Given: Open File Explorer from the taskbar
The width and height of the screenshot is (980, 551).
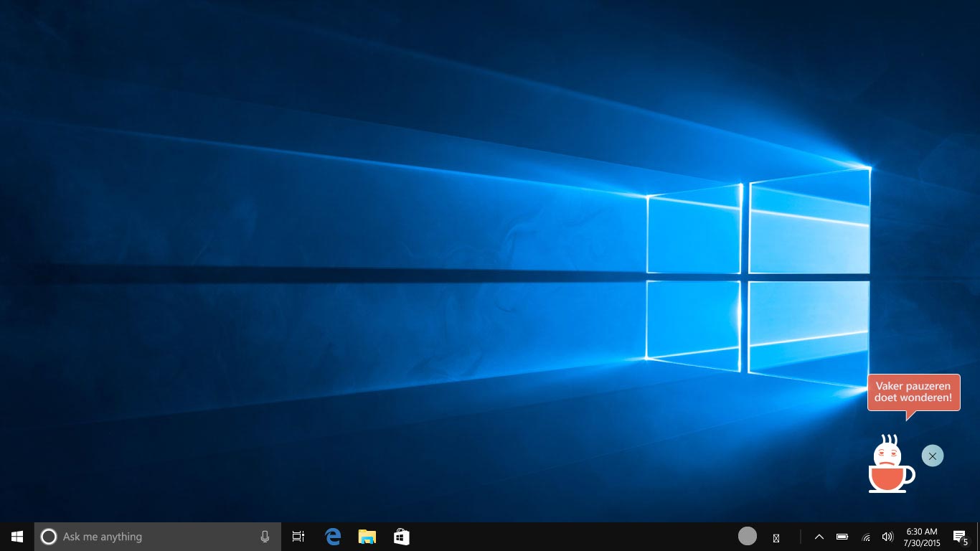Looking at the screenshot, I should click(367, 537).
